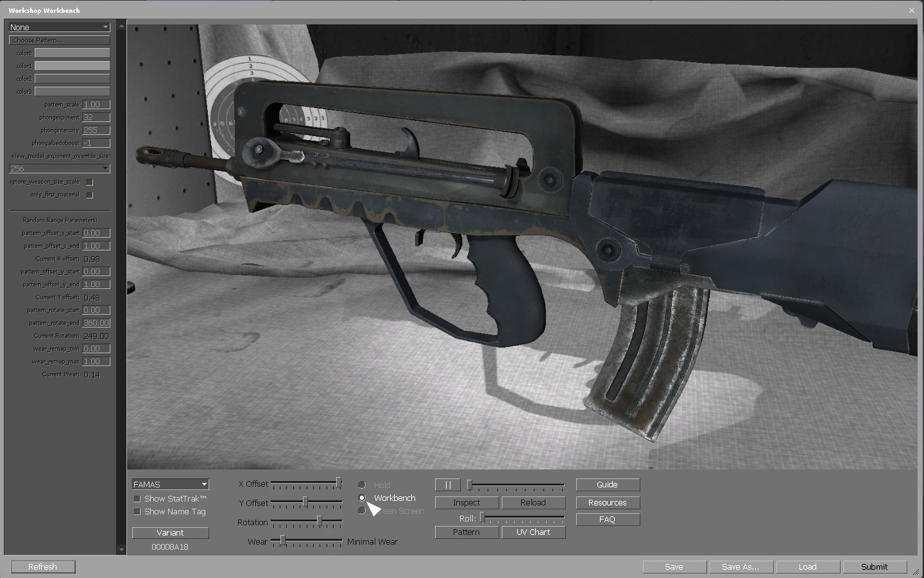Click the pattern_rotate_end field

pos(96,323)
